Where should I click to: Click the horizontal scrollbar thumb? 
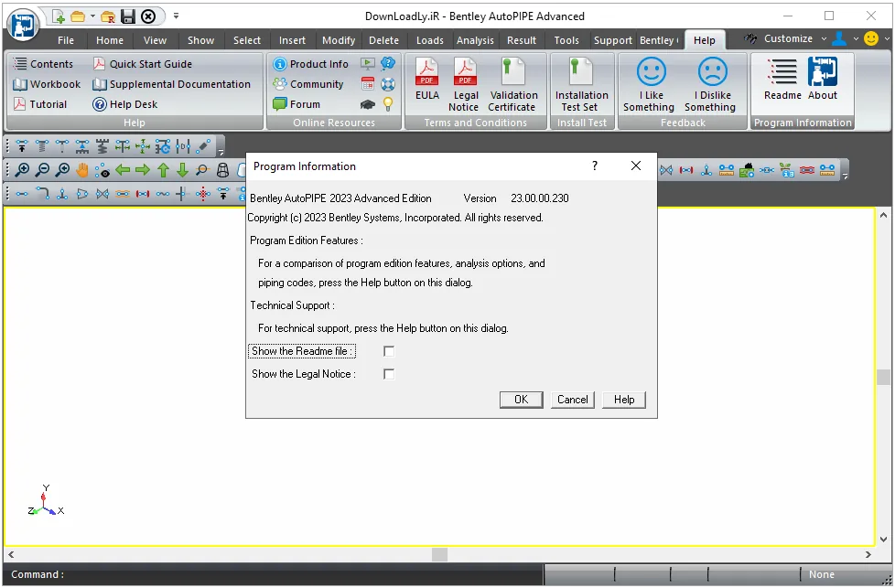point(439,554)
